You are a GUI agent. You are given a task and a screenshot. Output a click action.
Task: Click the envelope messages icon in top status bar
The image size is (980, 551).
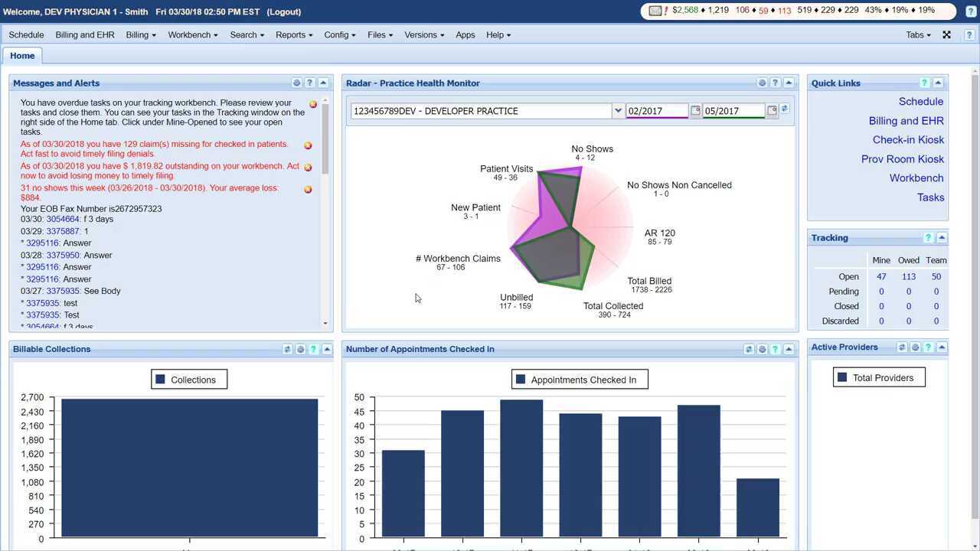pyautogui.click(x=655, y=11)
